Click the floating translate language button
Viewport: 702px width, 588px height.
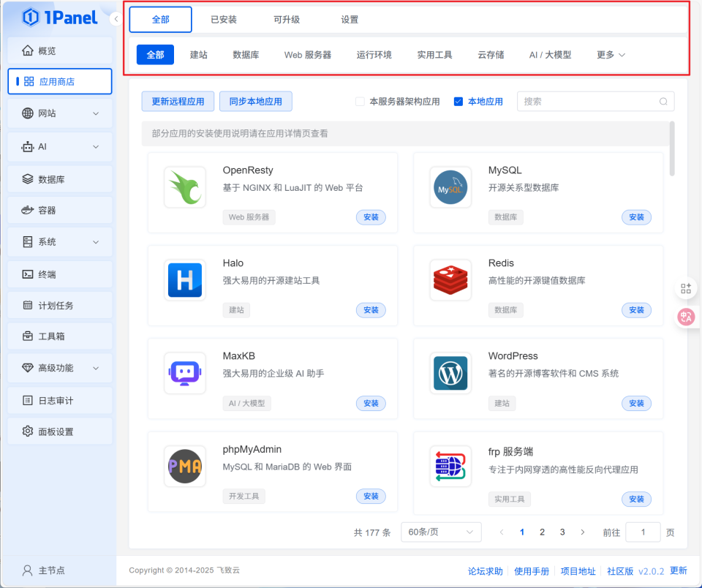pos(686,317)
